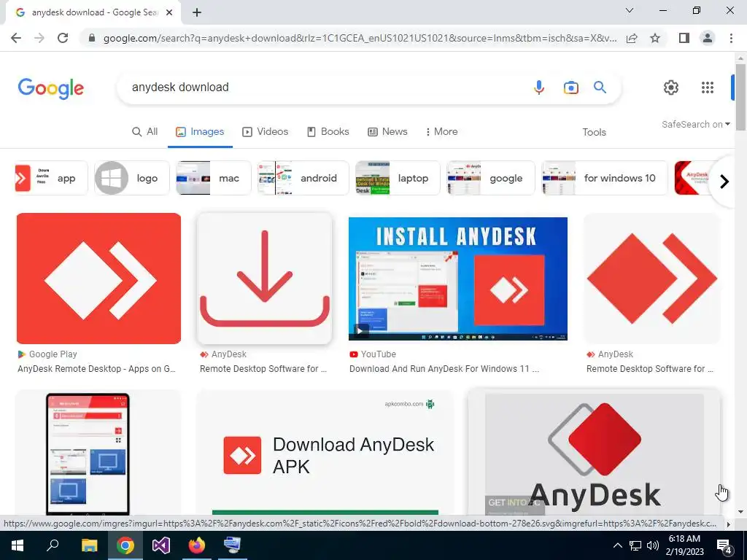Reload the current page
747x560 pixels.
tap(63, 38)
